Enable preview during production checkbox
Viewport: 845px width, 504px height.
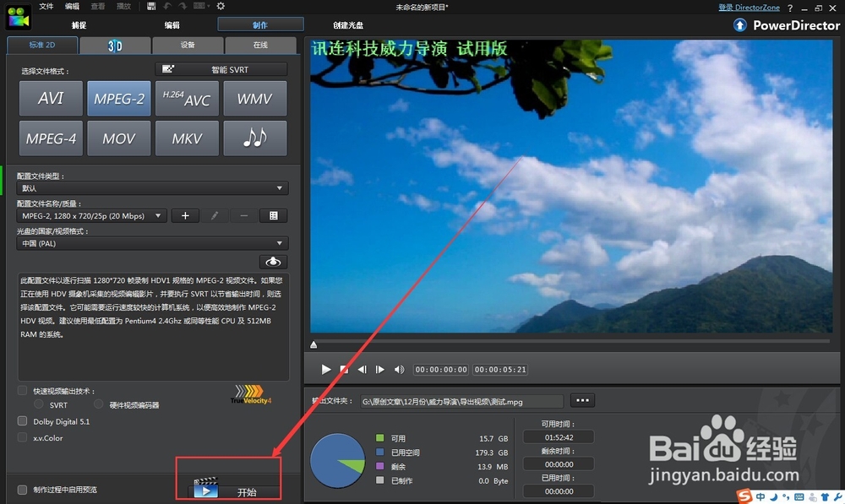point(22,490)
